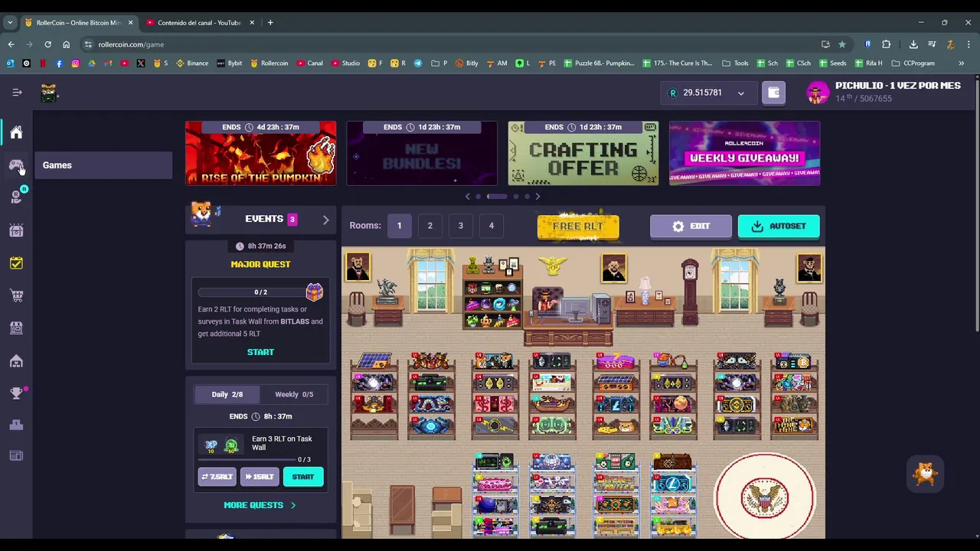
Task: Open the Rollercoin bookmark
Action: click(x=269, y=63)
